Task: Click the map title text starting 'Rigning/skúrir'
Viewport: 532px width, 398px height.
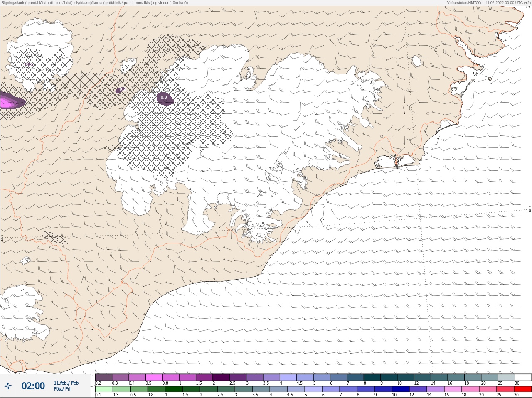Action: tap(94, 3)
